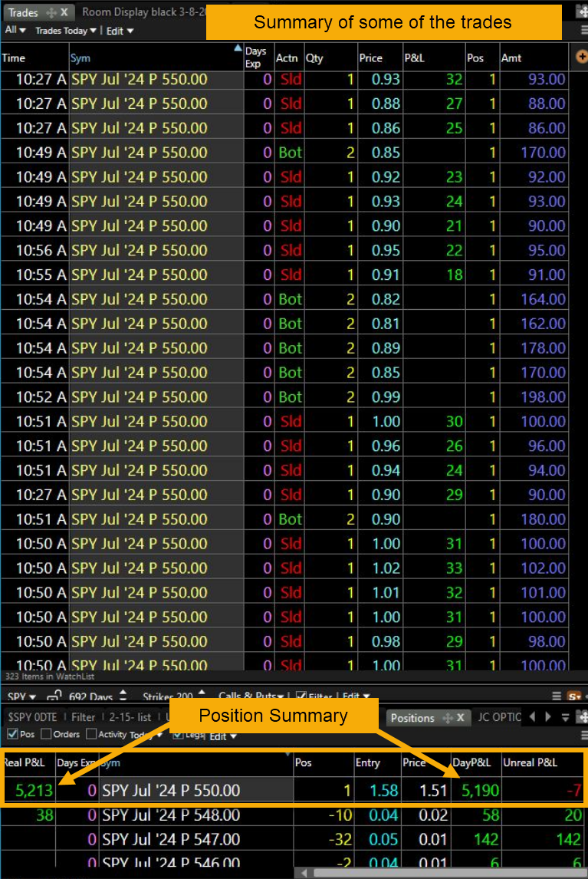Click the add column plus icon
Image resolution: width=588 pixels, height=879 pixels.
pos(581,56)
